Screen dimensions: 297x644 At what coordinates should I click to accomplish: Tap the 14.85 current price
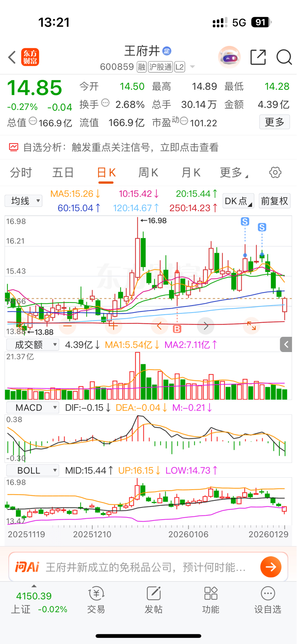point(35,87)
